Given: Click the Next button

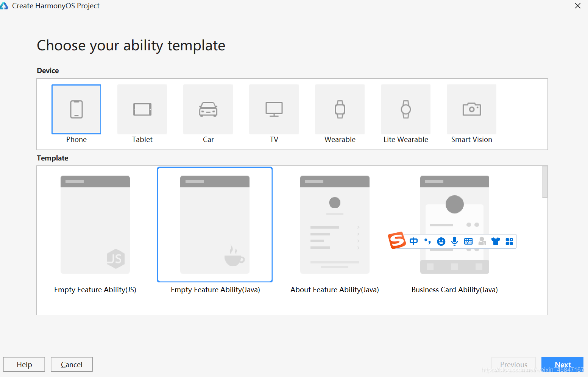Looking at the screenshot, I should point(562,365).
